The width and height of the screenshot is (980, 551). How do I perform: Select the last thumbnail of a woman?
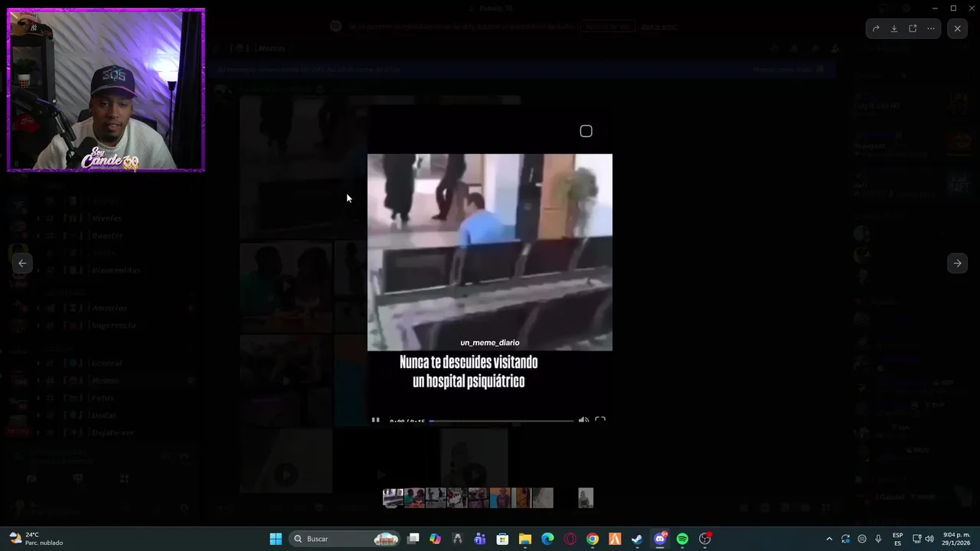coord(586,498)
